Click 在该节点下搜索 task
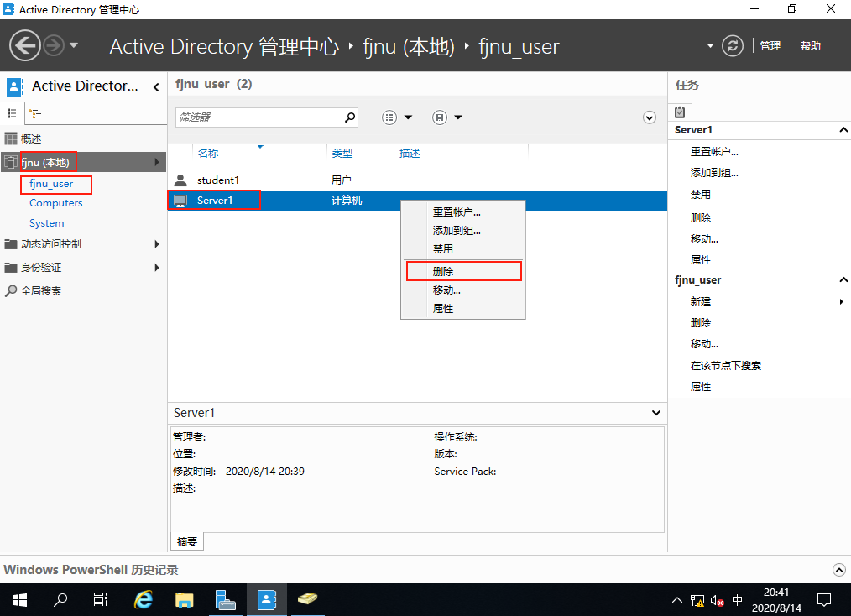Image resolution: width=851 pixels, height=616 pixels. [x=726, y=366]
